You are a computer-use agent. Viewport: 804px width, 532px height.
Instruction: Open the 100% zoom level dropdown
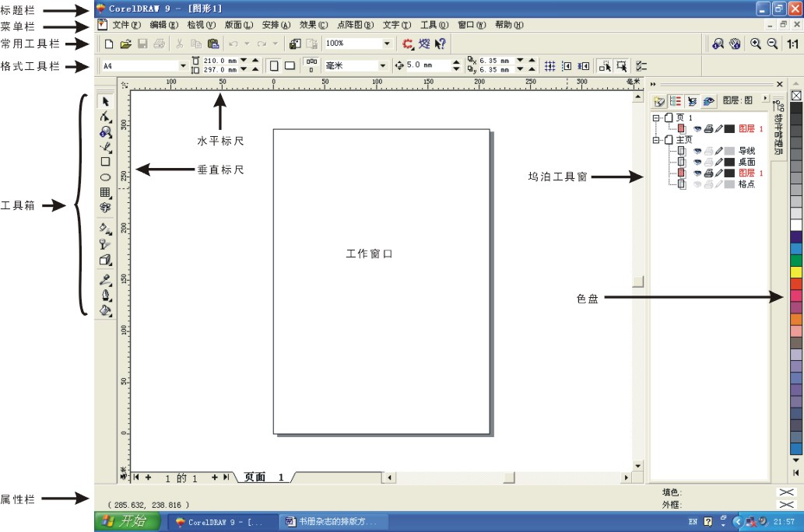387,44
